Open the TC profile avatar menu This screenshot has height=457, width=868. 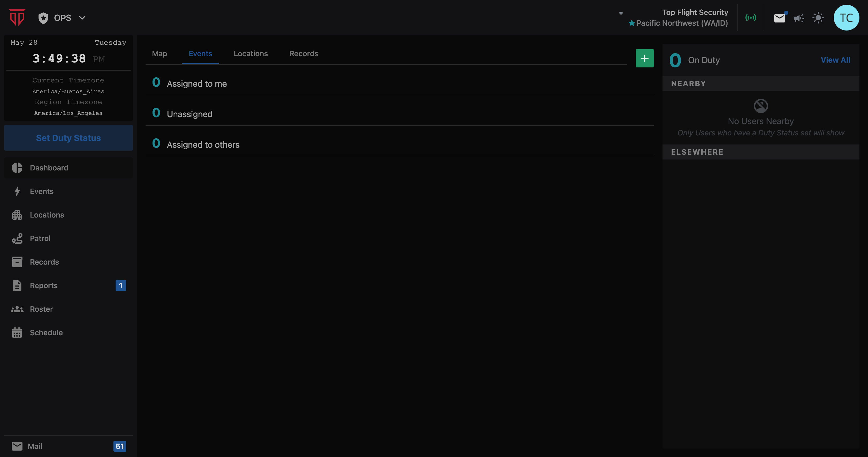846,17
